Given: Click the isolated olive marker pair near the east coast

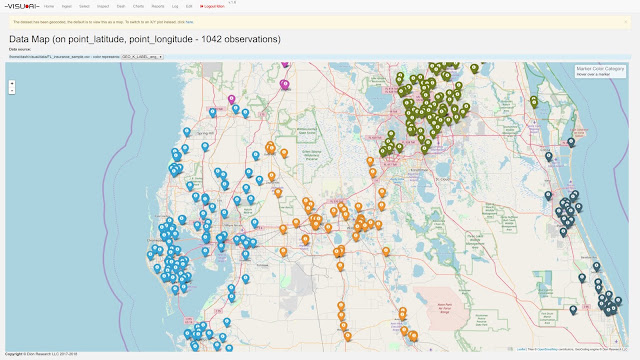Looking at the screenshot, I should 534,101.
